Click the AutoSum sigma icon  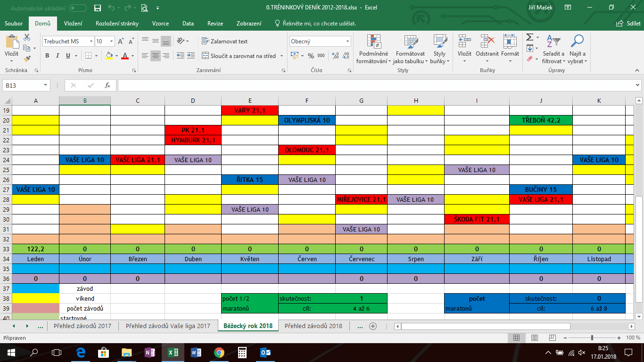tap(530, 37)
